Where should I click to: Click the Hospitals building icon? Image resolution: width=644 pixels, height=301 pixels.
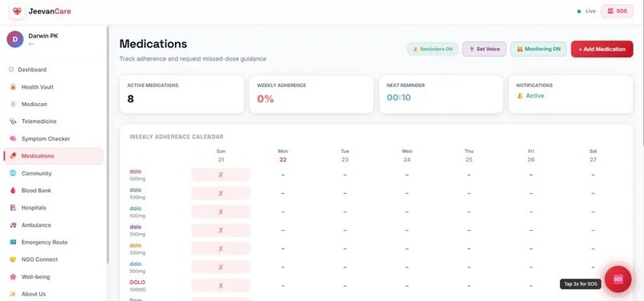13,208
